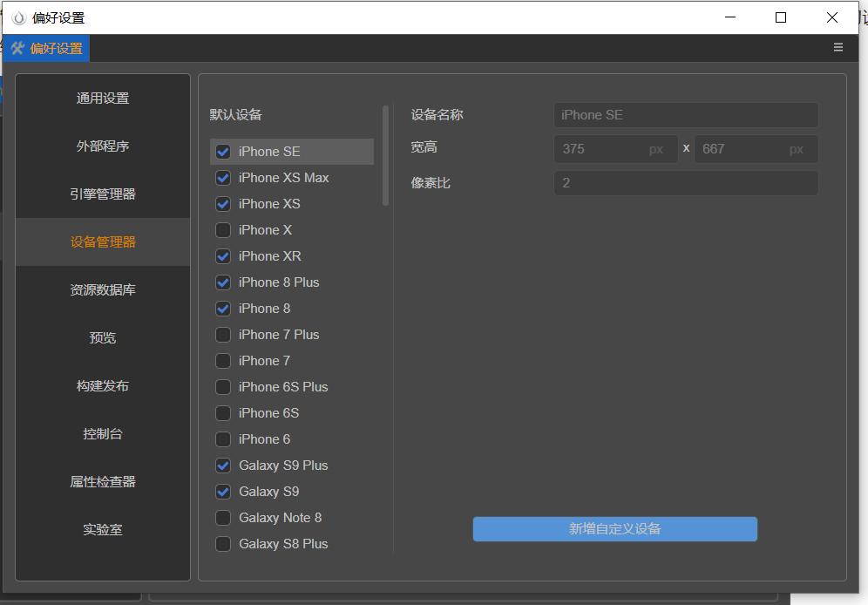The image size is (868, 605).
Task: Open the 通用设置 settings page
Action: click(103, 99)
